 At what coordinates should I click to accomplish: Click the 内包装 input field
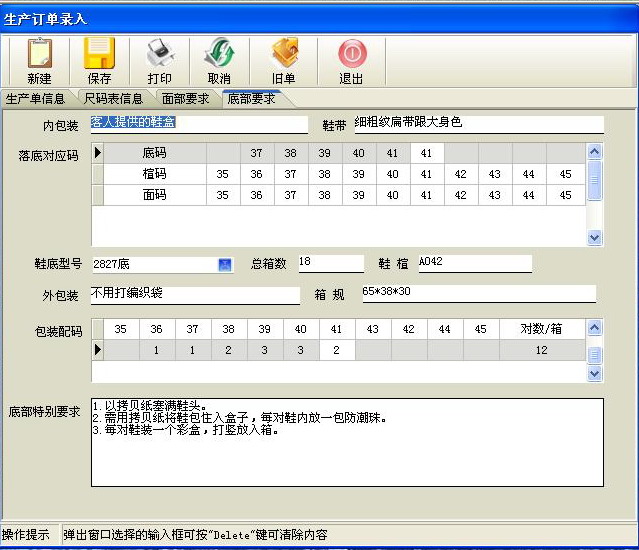click(x=199, y=124)
